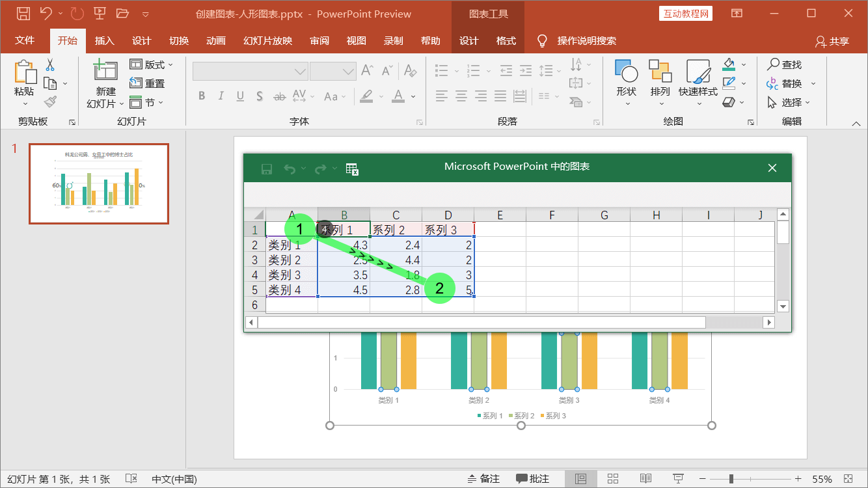868x488 pixels.
Task: Click Decrease Font Size icon
Action: click(388, 70)
